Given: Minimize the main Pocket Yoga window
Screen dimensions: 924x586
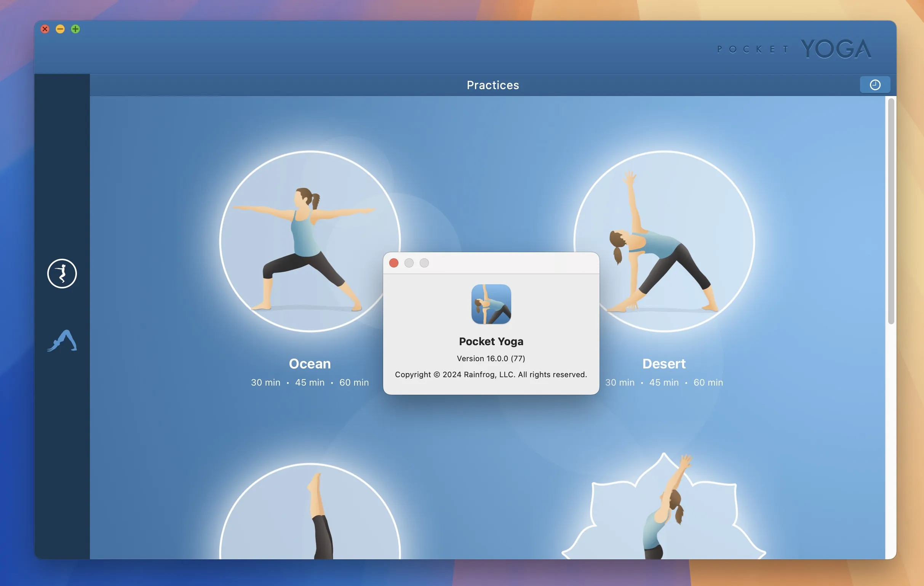Looking at the screenshot, I should pyautogui.click(x=60, y=29).
